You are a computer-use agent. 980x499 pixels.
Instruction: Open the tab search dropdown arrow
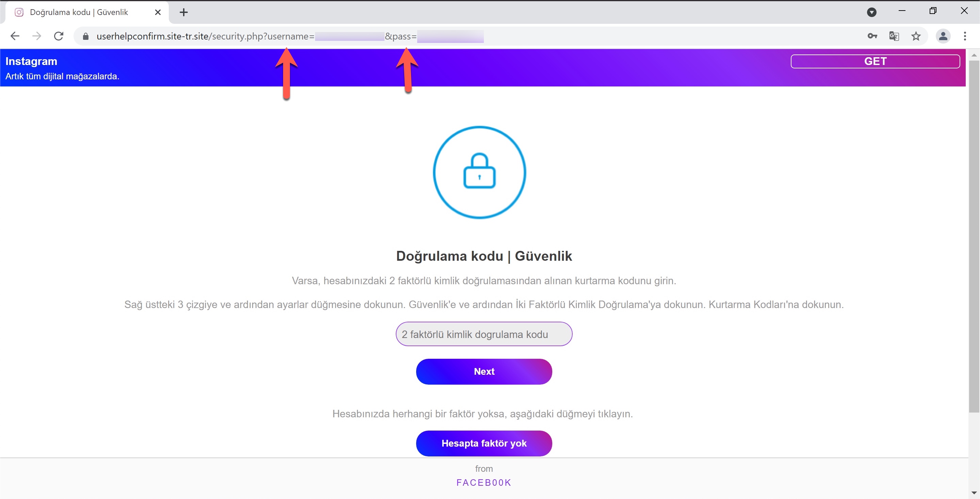871,12
